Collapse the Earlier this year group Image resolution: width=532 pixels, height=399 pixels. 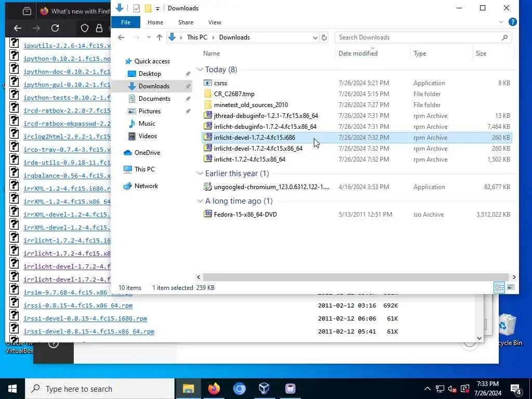point(200,174)
